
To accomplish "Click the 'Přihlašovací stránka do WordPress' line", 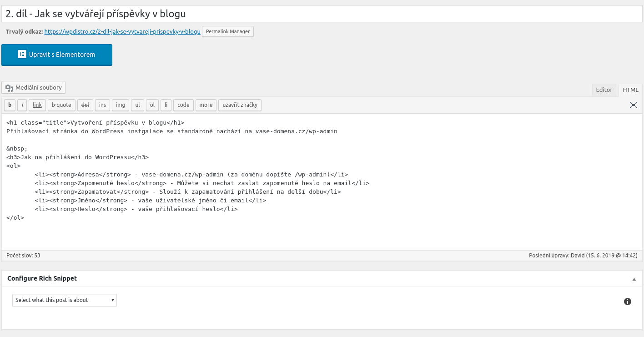I will click(172, 131).
